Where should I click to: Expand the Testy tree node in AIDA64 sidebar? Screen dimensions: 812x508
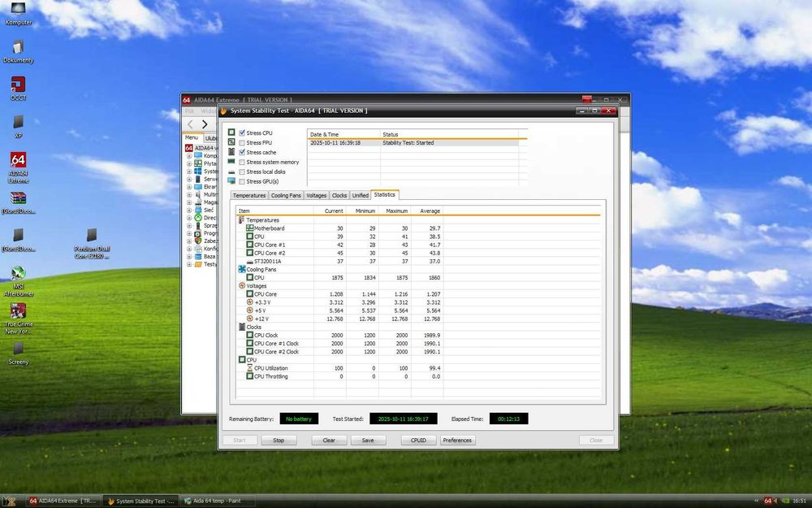point(189,264)
